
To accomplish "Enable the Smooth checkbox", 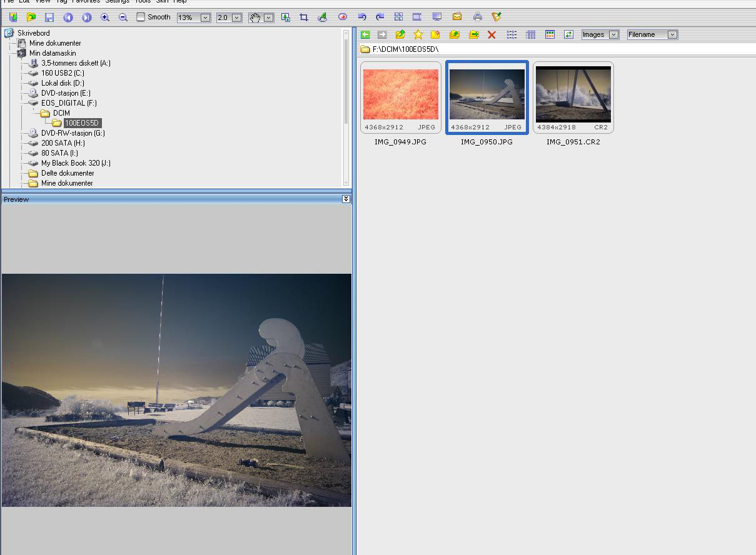I will (x=141, y=17).
